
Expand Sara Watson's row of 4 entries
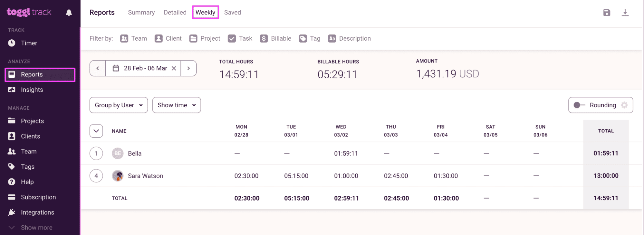(x=96, y=176)
